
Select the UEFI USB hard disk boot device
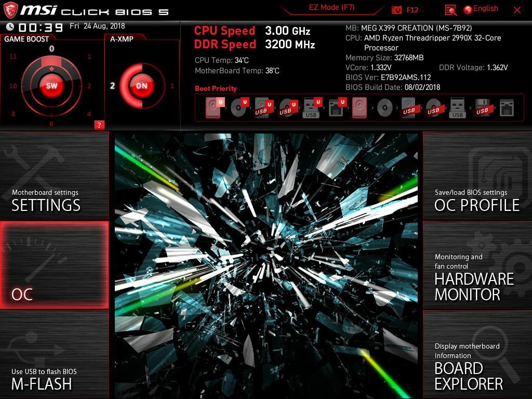[264, 108]
